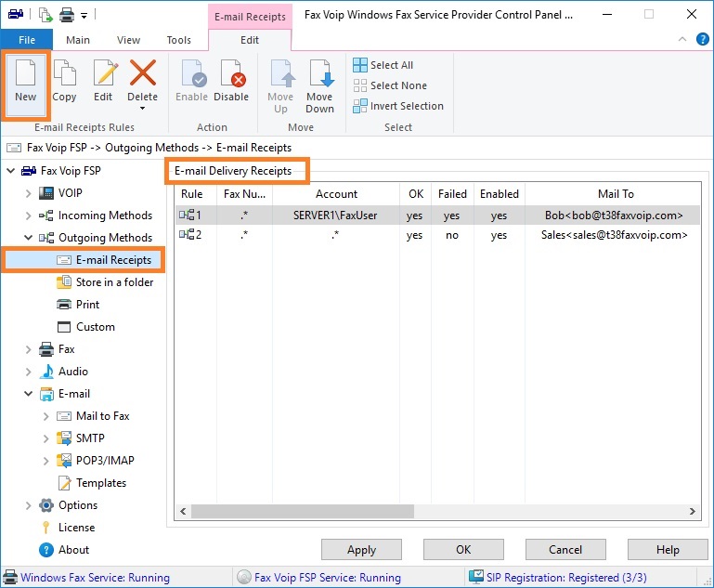714x588 pixels.
Task: Click the Cancel button
Action: click(x=565, y=550)
